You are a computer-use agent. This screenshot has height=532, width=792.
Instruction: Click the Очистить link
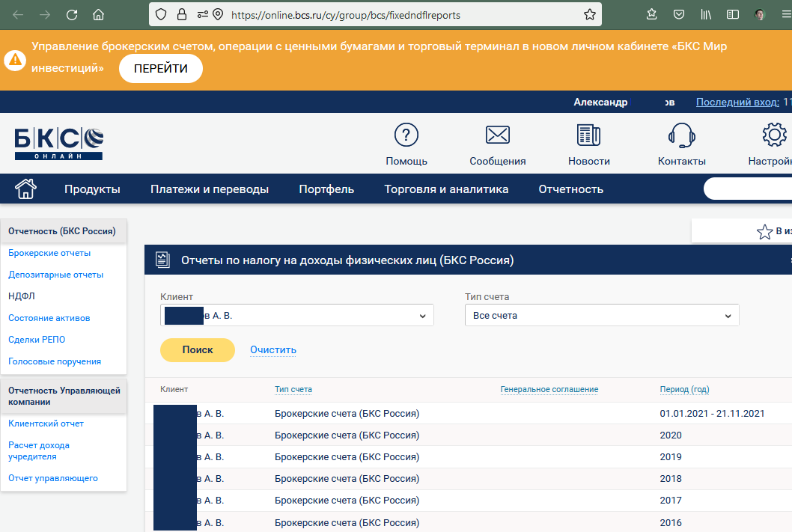coord(273,349)
